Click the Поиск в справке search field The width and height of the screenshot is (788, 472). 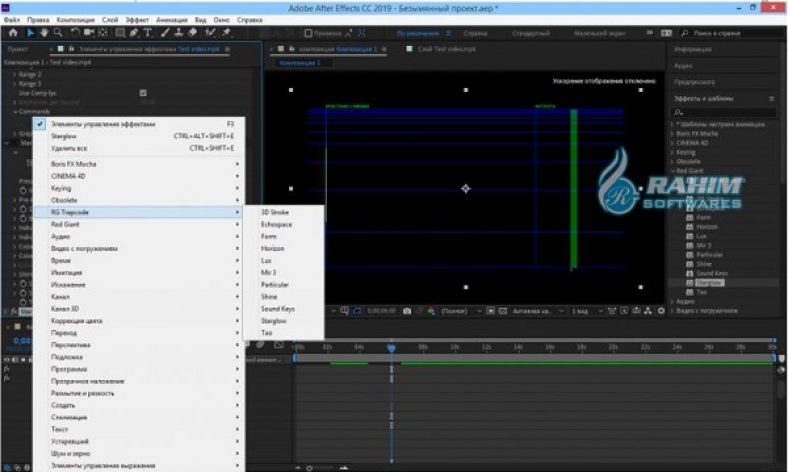[x=726, y=32]
